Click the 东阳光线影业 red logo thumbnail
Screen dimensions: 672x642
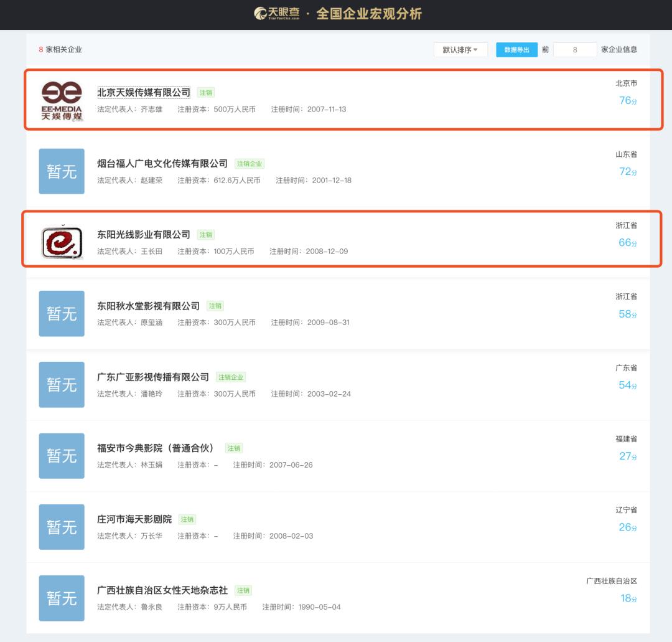[62, 242]
